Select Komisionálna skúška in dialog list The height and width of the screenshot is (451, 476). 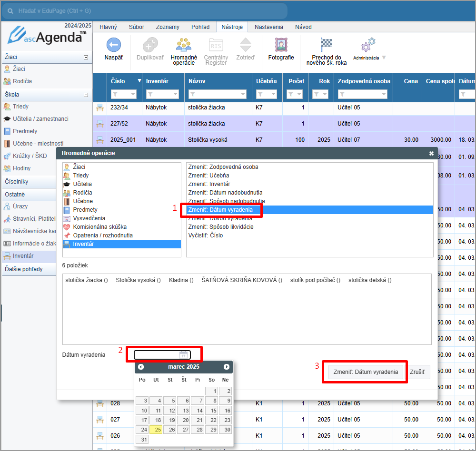pyautogui.click(x=122, y=227)
